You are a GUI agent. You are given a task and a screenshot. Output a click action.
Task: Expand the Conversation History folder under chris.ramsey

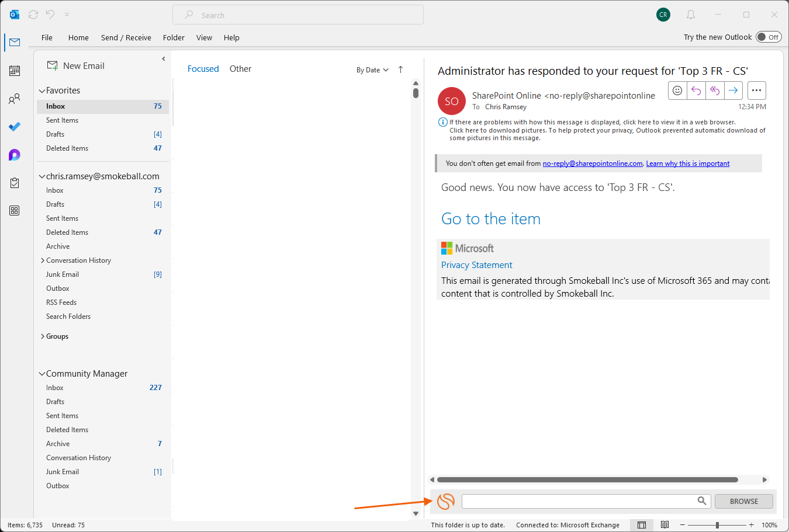point(42,260)
